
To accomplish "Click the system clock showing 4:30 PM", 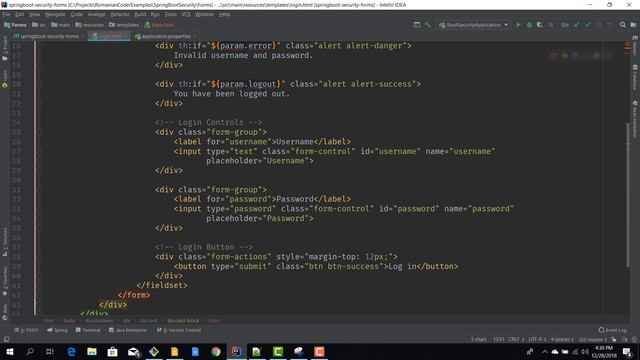I will point(604,351).
